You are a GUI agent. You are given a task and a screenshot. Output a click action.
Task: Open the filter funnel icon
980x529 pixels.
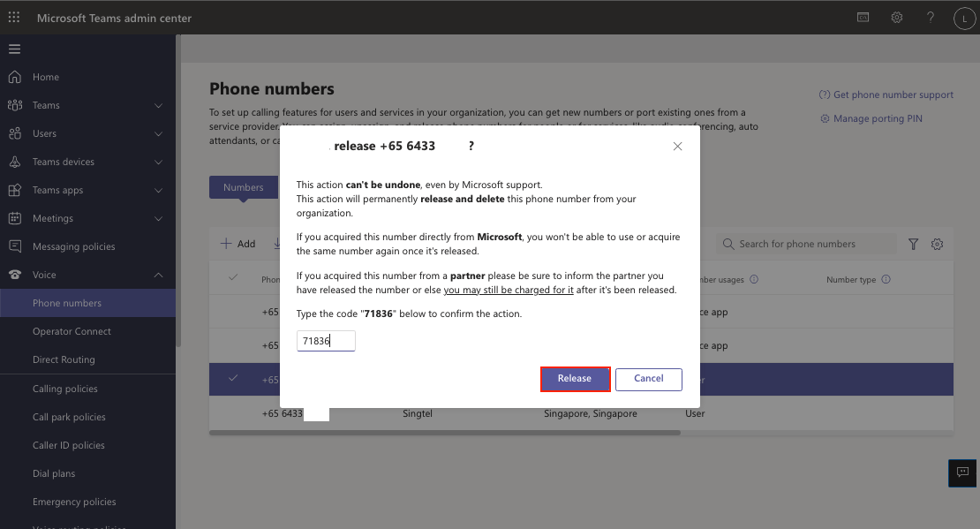coord(914,244)
